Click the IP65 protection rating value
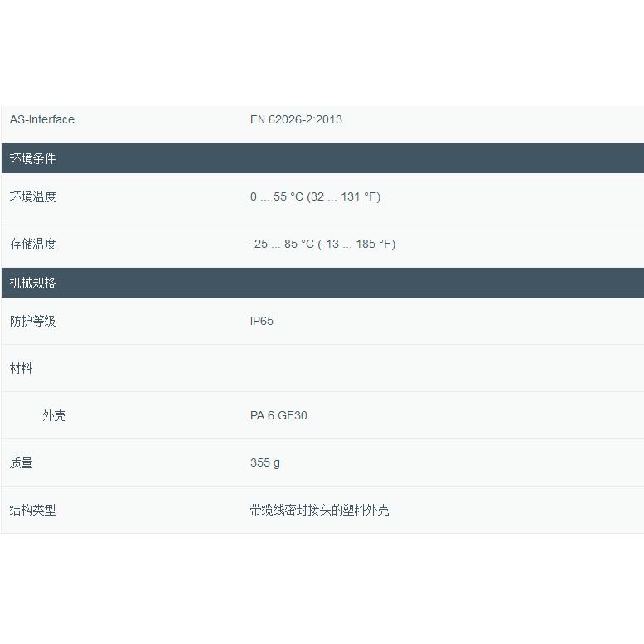644x644 pixels. click(x=261, y=321)
